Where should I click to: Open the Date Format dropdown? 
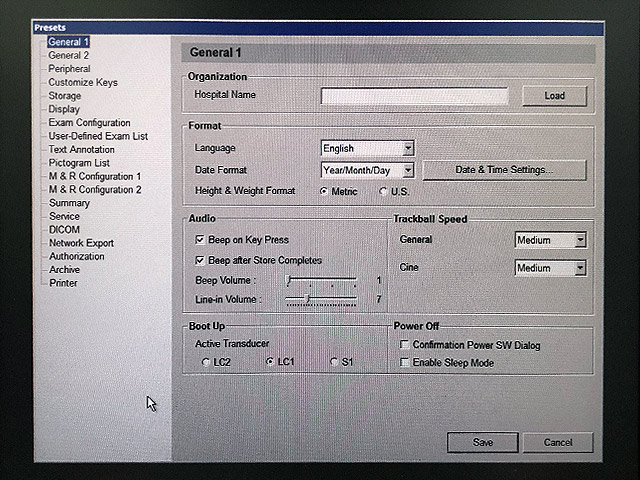367,171
